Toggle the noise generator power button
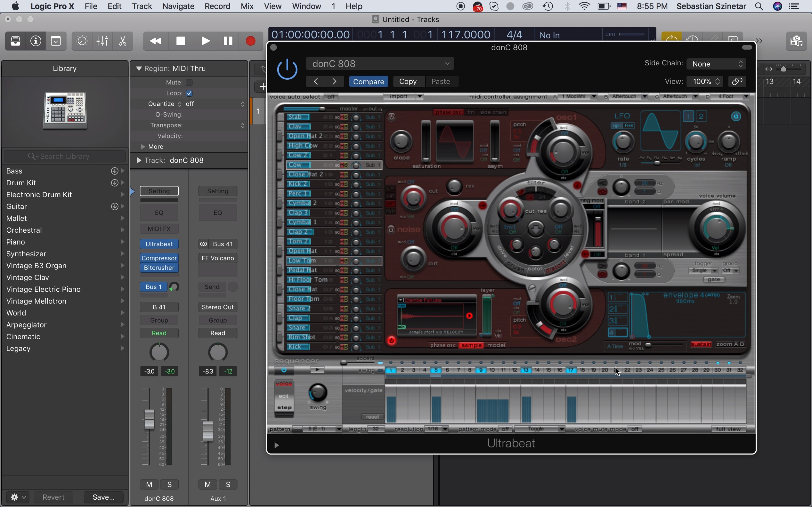Image resolution: width=812 pixels, height=507 pixels. pos(391,230)
